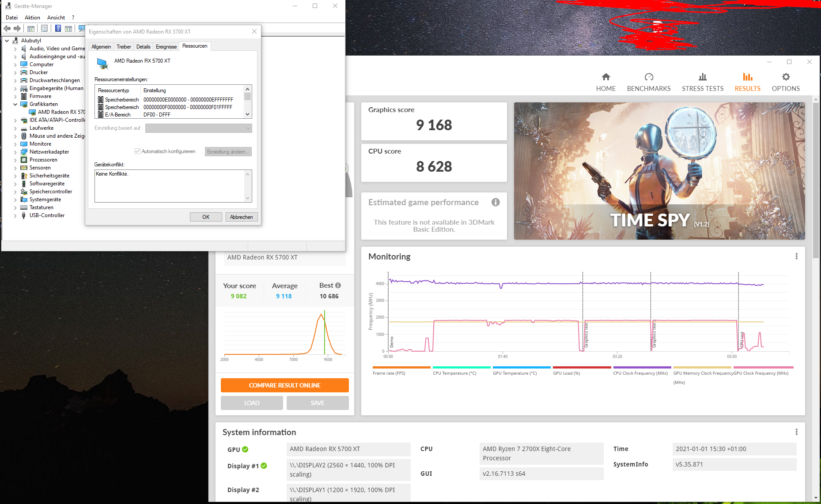
Task: Confirm the properties dialog with OK
Action: pyautogui.click(x=206, y=217)
